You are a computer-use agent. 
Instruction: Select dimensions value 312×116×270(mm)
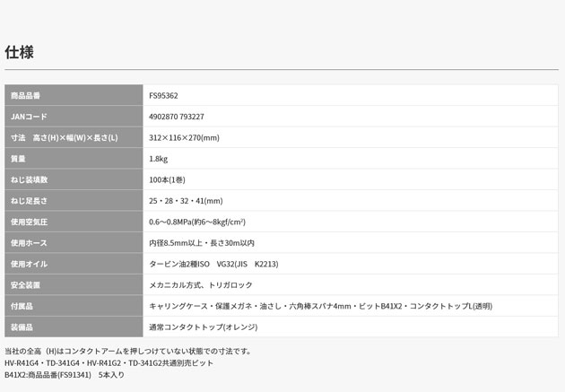(184, 137)
